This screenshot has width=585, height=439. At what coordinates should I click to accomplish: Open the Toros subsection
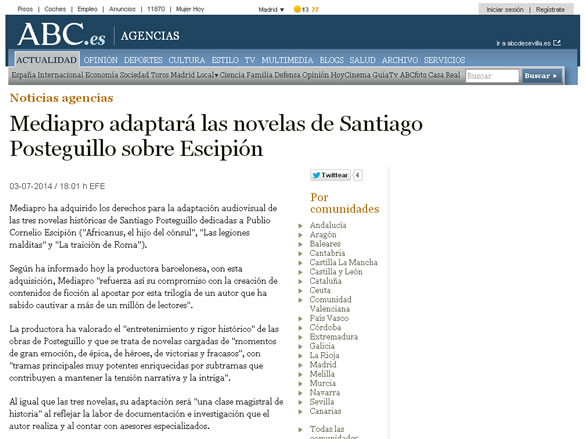(160, 75)
